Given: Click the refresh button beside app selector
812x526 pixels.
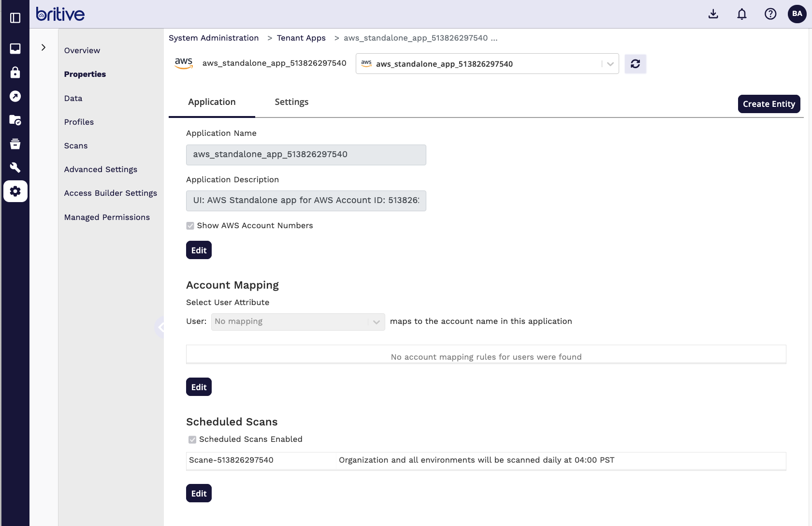Looking at the screenshot, I should coord(635,64).
